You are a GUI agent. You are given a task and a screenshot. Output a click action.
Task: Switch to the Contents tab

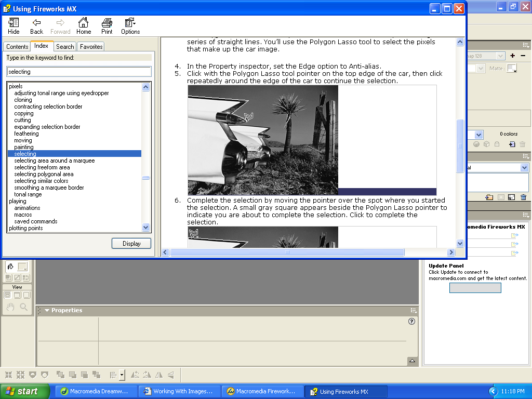17,47
